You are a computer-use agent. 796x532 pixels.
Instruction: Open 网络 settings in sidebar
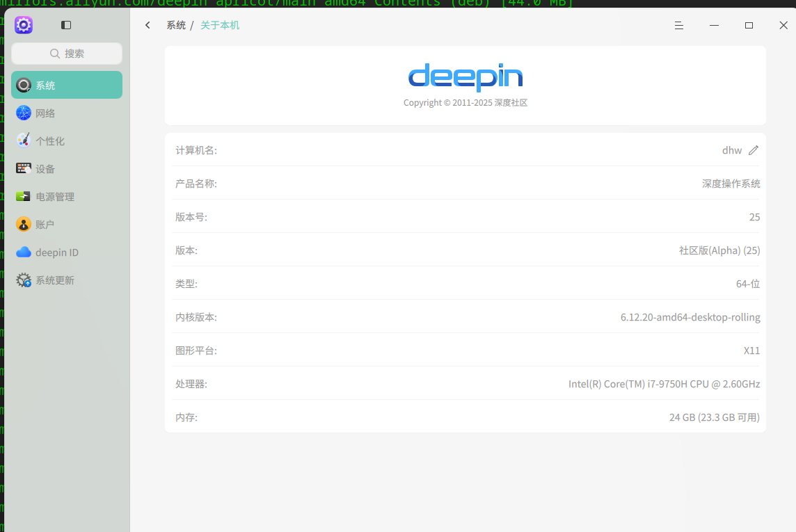click(x=67, y=113)
